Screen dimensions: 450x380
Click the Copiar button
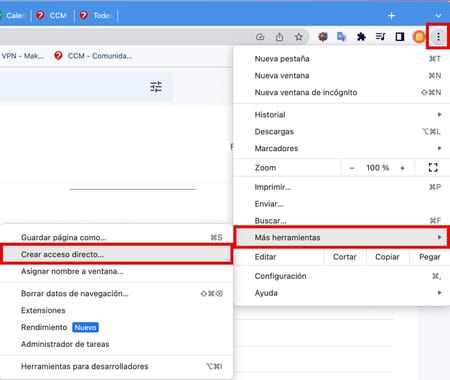387,257
